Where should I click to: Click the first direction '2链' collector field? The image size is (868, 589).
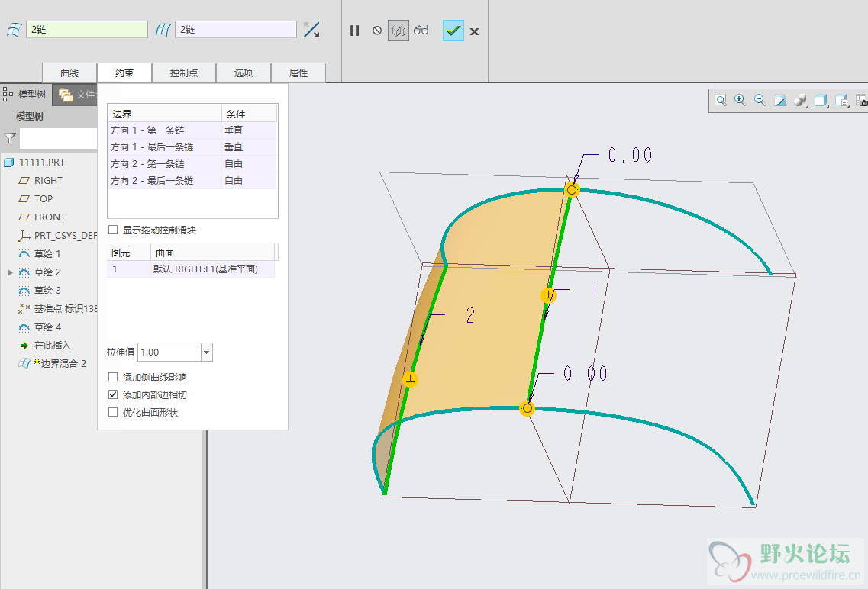pos(87,29)
